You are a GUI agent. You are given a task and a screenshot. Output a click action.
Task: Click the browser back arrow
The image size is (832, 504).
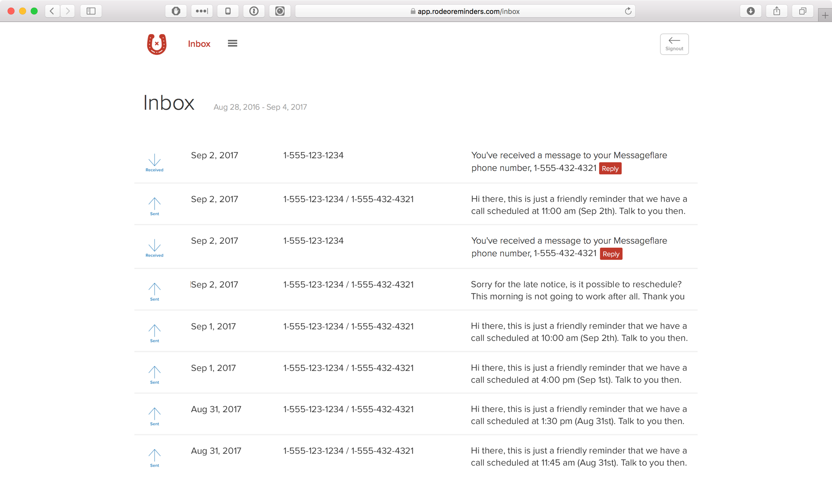pyautogui.click(x=52, y=11)
